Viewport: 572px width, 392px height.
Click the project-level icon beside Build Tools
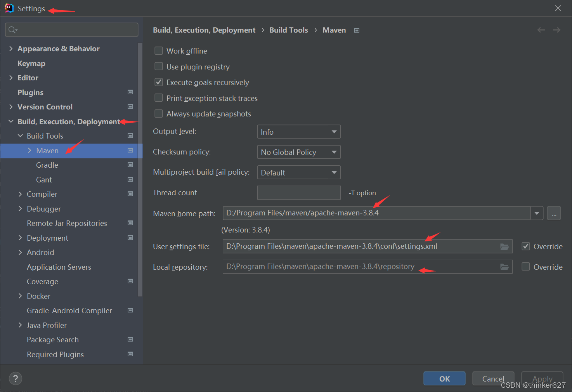coord(130,135)
